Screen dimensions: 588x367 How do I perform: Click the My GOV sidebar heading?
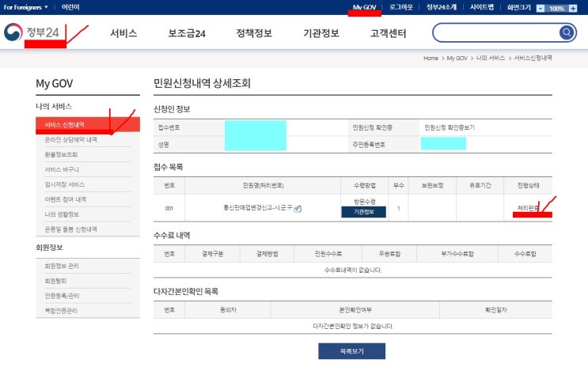(55, 84)
